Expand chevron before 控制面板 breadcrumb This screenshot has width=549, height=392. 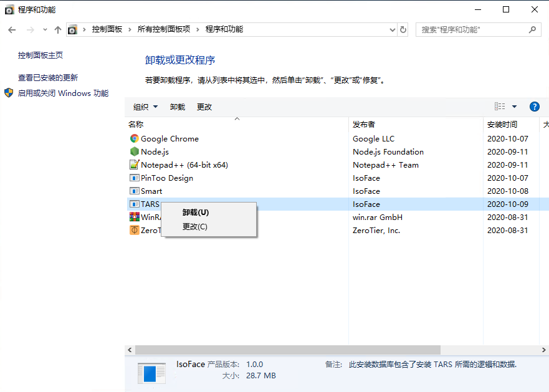coord(84,29)
